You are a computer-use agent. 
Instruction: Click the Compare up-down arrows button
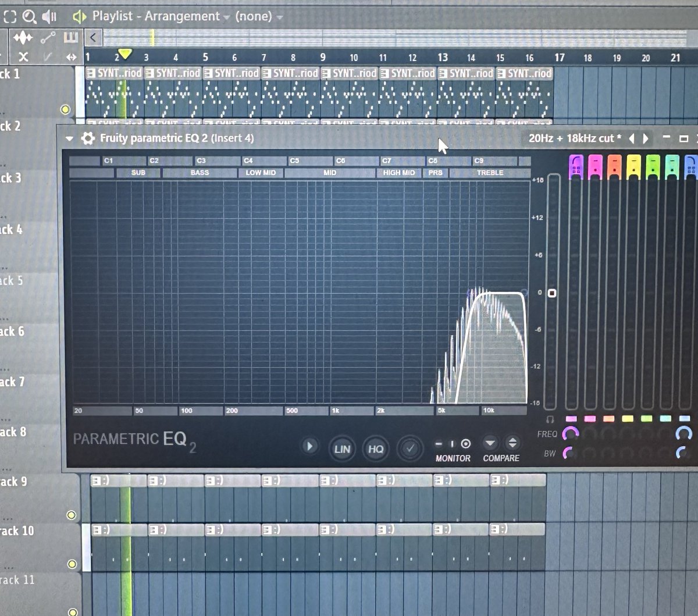[x=512, y=443]
